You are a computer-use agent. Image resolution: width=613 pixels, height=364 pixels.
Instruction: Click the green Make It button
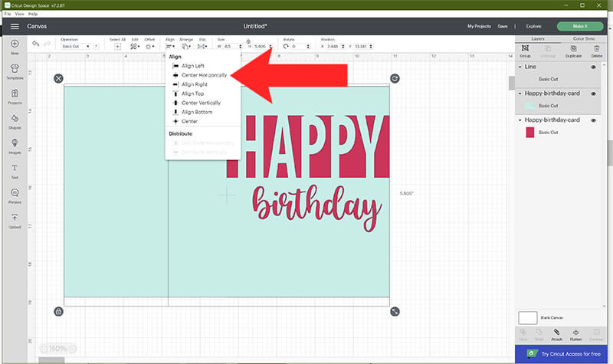[x=579, y=26]
